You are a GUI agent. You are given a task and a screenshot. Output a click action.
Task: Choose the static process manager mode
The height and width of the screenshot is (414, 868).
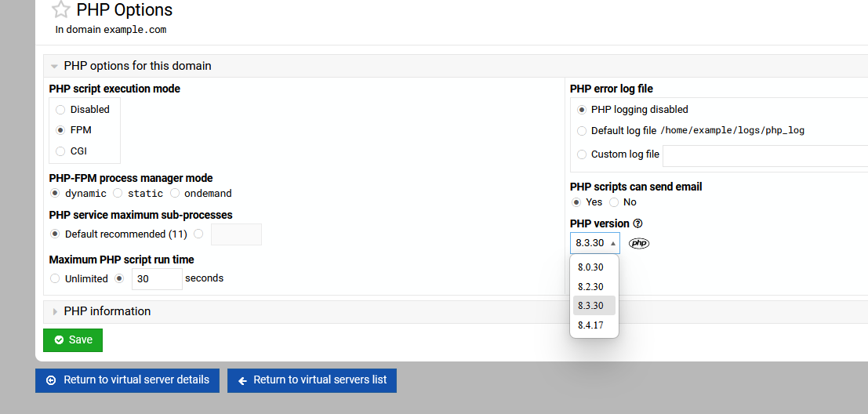click(x=118, y=193)
